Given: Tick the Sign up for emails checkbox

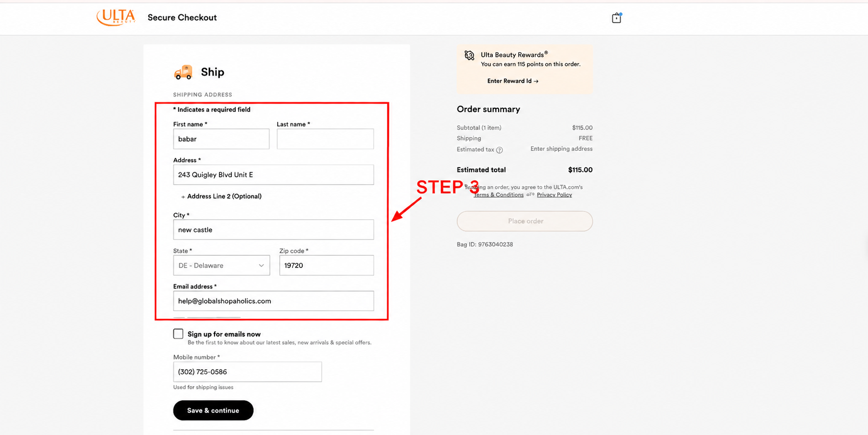Looking at the screenshot, I should [x=178, y=334].
